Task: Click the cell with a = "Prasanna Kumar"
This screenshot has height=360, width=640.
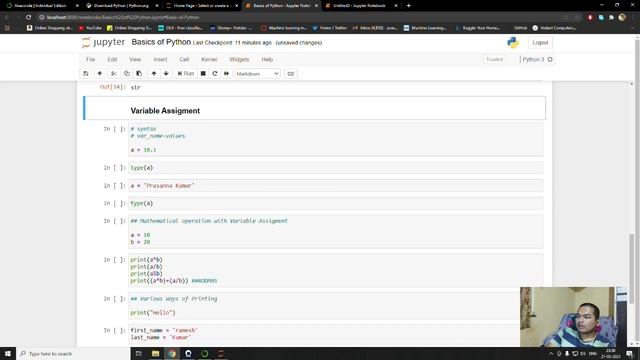Action: 336,185
